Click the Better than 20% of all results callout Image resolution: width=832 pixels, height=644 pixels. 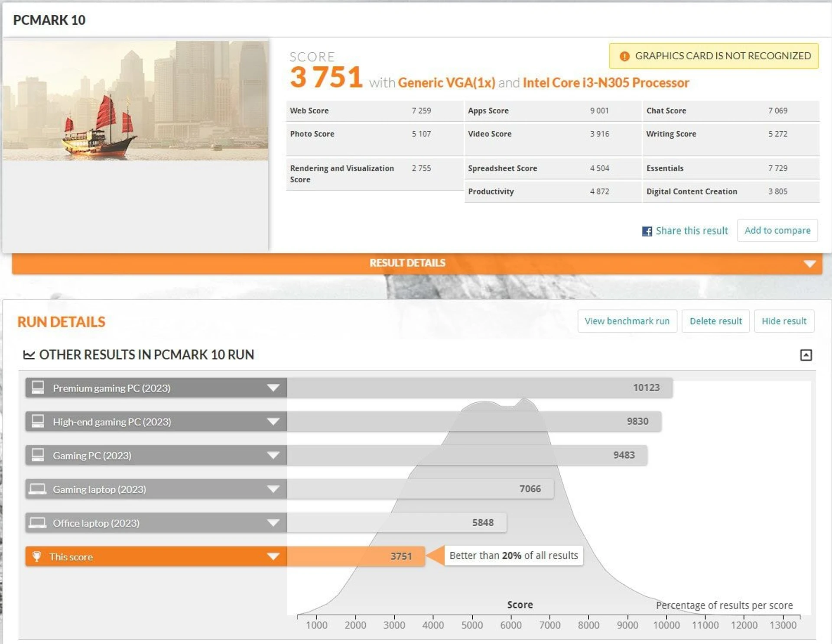point(513,556)
